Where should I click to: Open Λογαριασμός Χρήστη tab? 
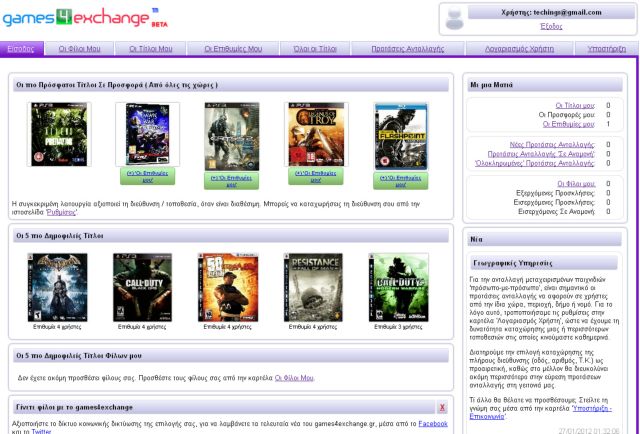(519, 49)
